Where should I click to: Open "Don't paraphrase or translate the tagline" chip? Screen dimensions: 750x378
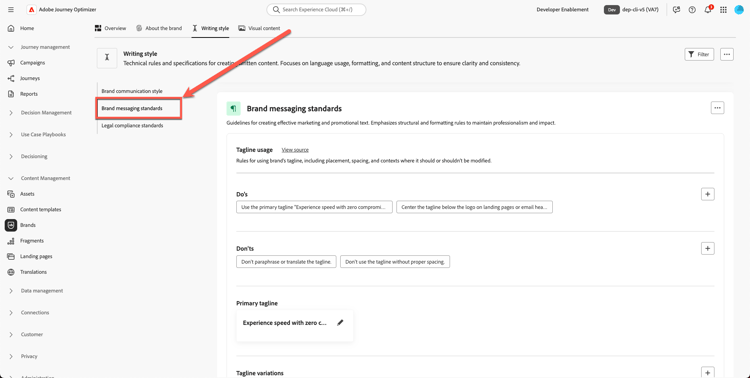tap(286, 262)
